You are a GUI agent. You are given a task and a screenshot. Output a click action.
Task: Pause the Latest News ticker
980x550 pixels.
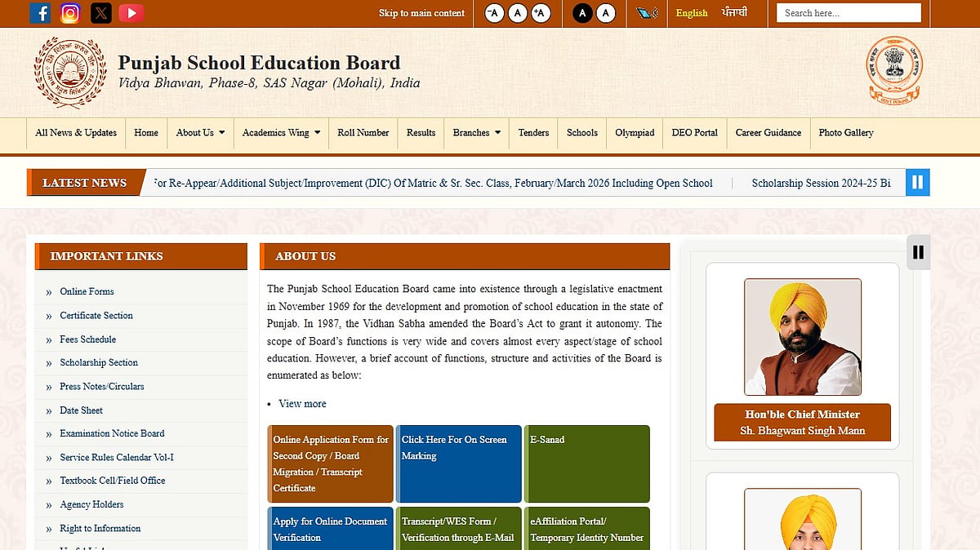click(917, 183)
